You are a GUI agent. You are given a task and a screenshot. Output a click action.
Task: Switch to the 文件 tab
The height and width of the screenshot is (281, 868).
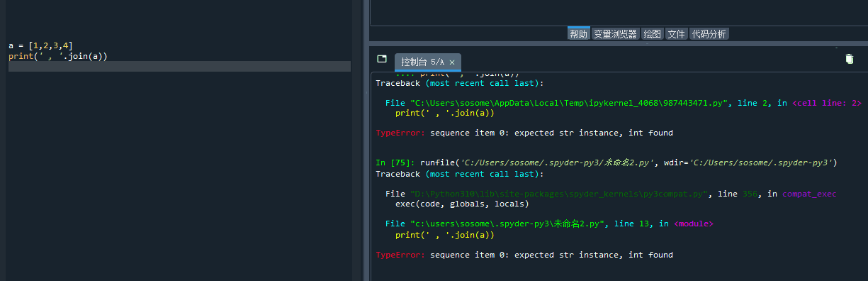pos(676,34)
